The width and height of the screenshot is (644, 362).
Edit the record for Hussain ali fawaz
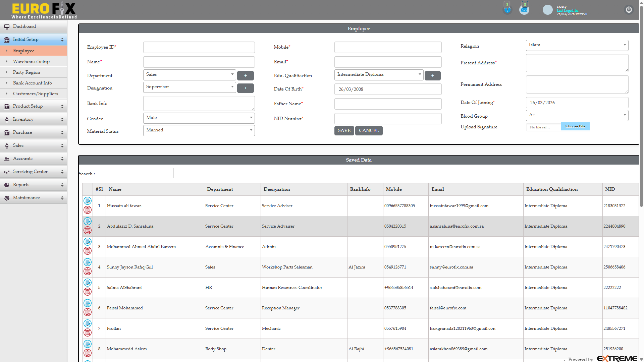click(88, 201)
